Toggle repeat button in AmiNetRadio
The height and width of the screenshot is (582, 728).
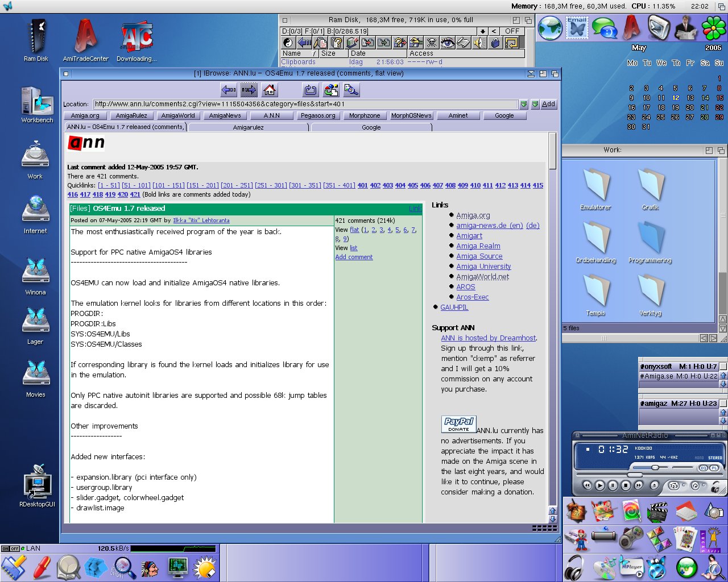pos(694,485)
